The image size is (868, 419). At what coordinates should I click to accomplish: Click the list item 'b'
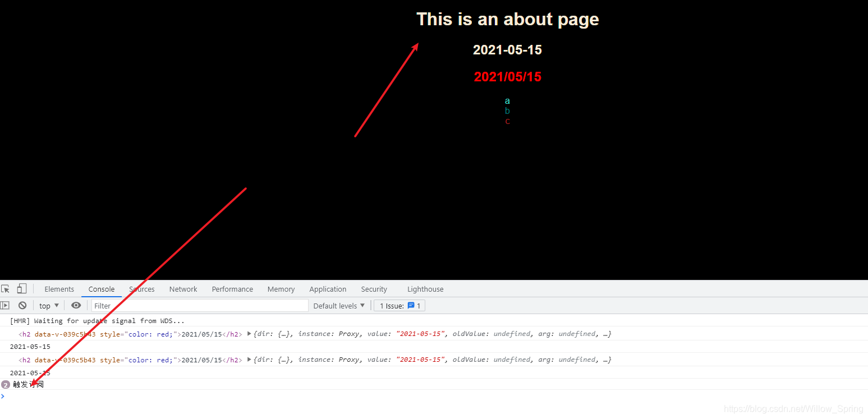507,111
